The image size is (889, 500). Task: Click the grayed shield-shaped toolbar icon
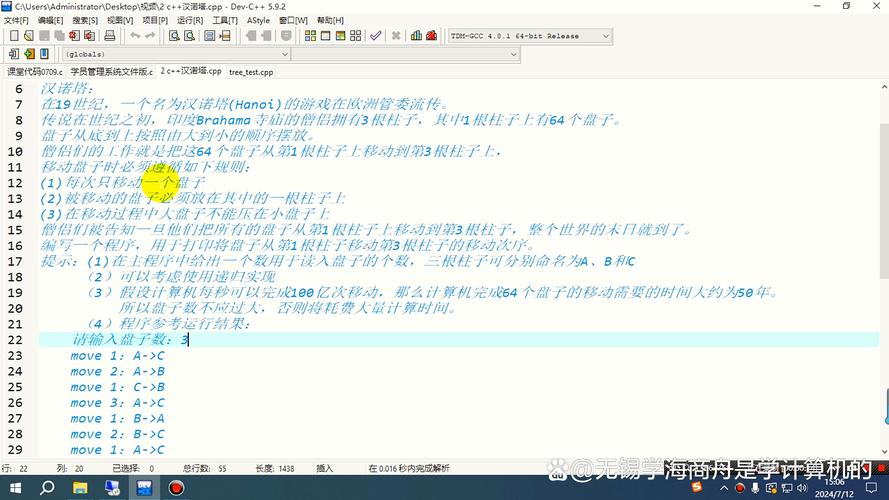pyautogui.click(x=286, y=36)
